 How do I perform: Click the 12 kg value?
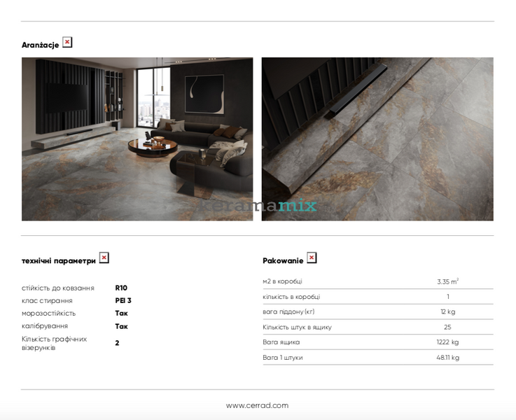click(448, 311)
